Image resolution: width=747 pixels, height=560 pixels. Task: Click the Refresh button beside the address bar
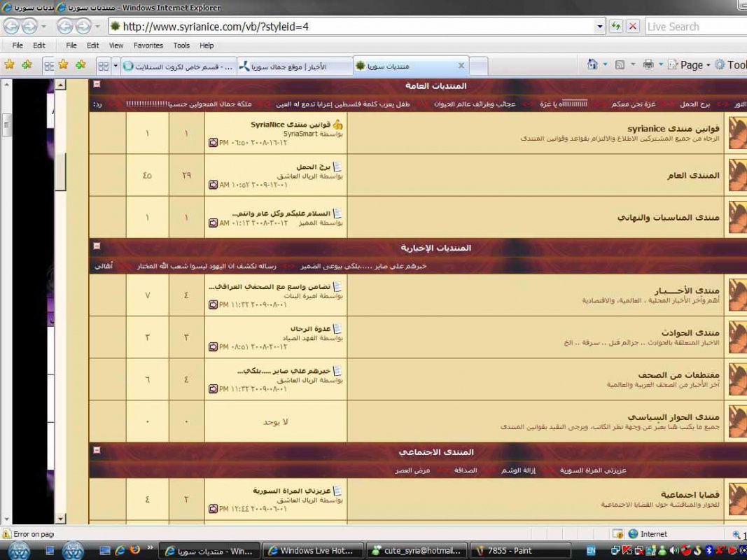616,27
